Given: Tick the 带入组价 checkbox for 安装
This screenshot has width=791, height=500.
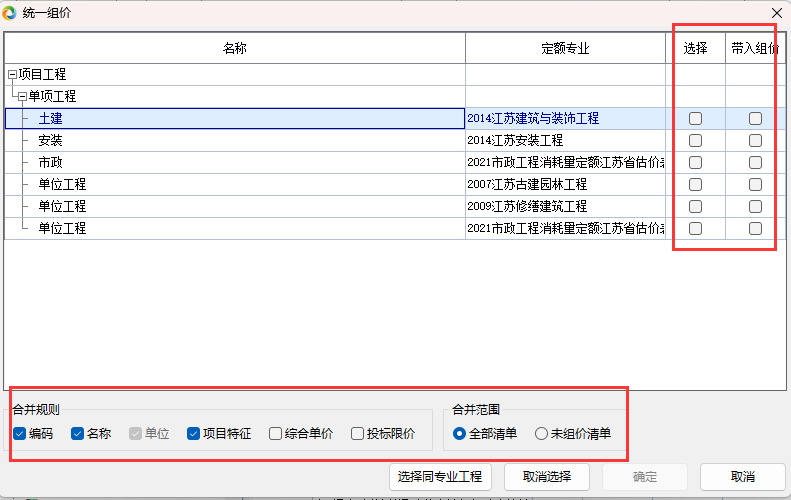Looking at the screenshot, I should pos(755,141).
